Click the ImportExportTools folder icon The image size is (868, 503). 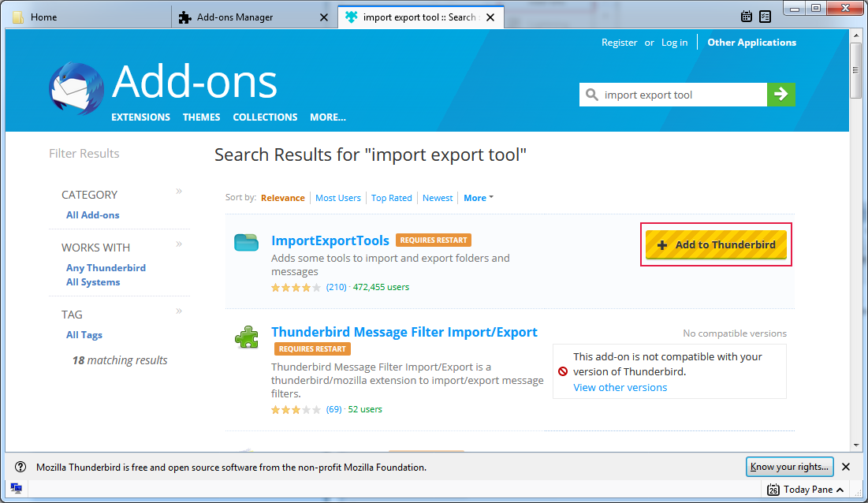pyautogui.click(x=246, y=242)
